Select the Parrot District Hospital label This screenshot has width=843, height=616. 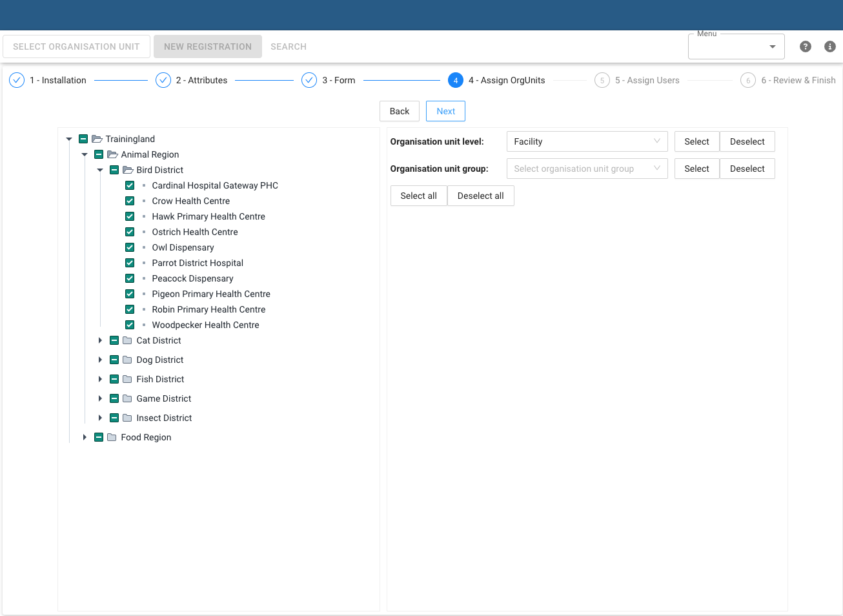pos(198,263)
